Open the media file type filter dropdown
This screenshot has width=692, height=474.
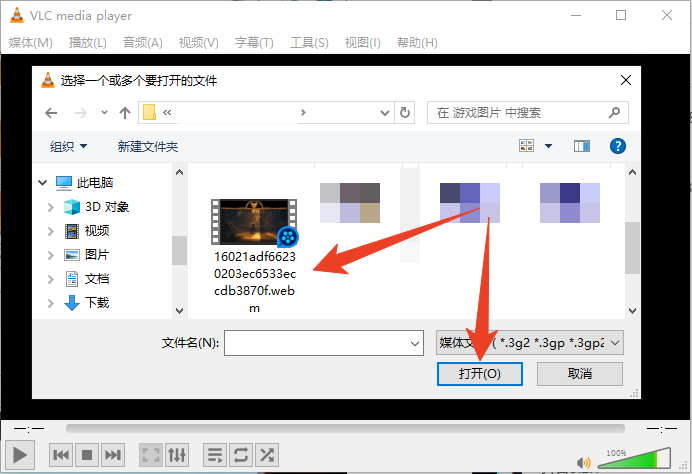click(530, 343)
